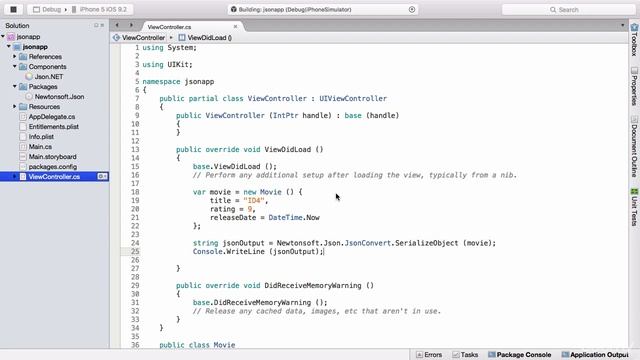Open the document tab list dropdown
The height and width of the screenshot is (360, 640).
(622, 25)
